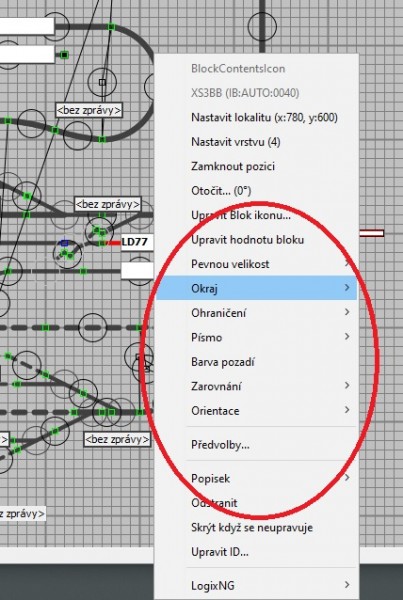The image size is (403, 600).
Task: Open Pevnou velikost submenu
Action: [256, 264]
